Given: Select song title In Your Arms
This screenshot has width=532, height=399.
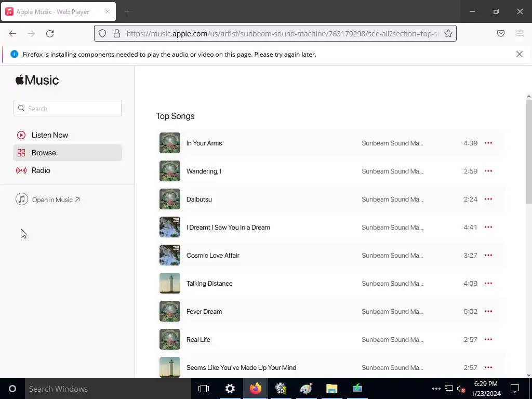Looking at the screenshot, I should (x=204, y=143).
